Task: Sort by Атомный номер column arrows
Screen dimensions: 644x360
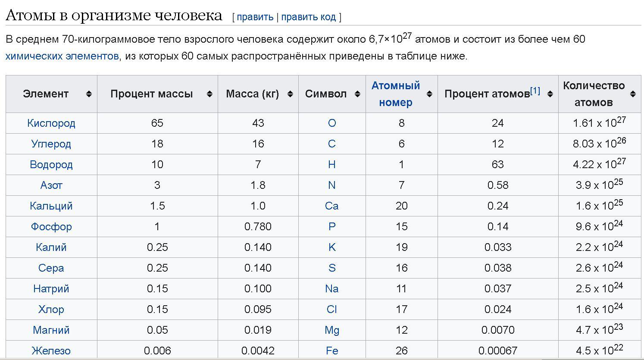Action: (x=429, y=94)
